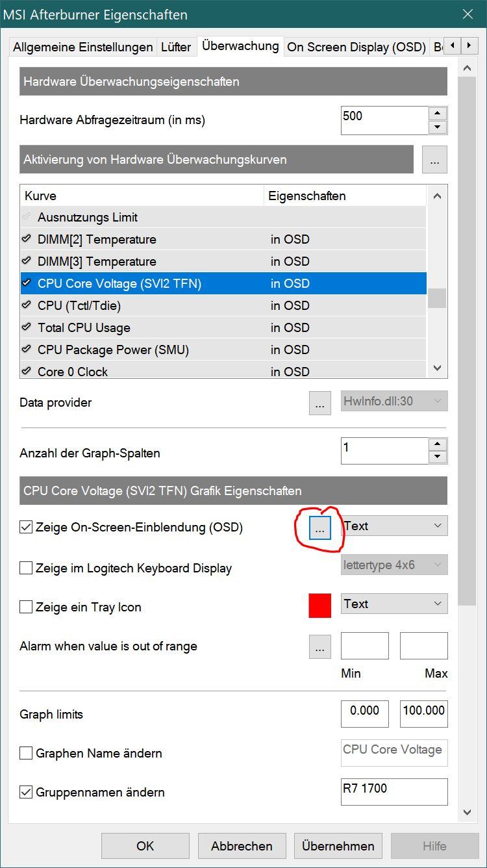
Task: Select the Überwachung tab
Action: 240,46
